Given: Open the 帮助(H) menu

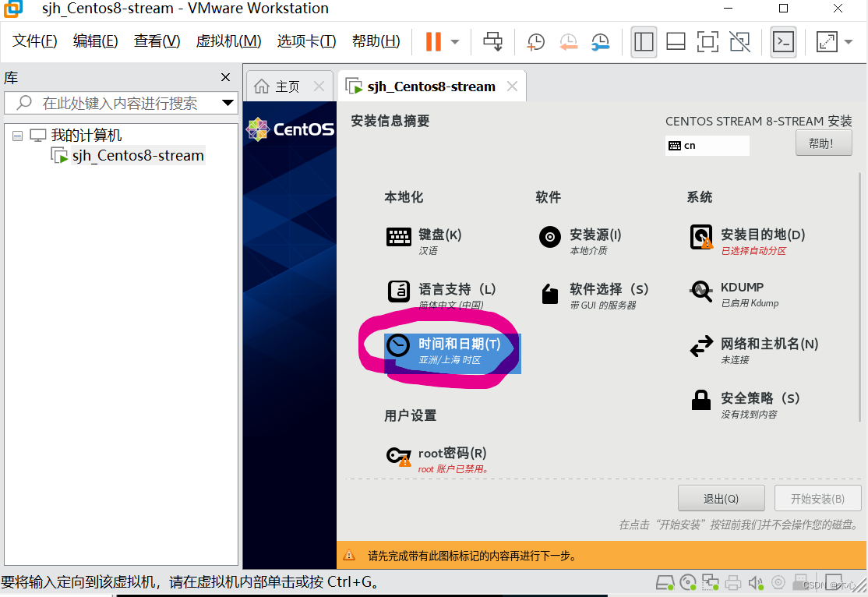Looking at the screenshot, I should (x=376, y=41).
